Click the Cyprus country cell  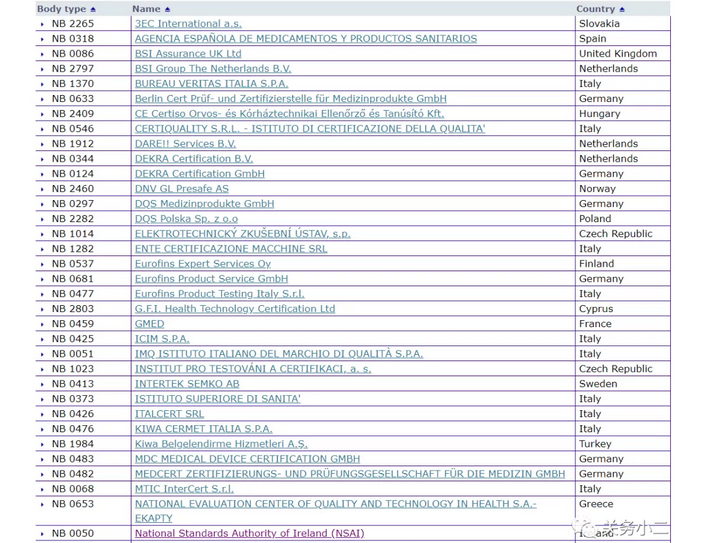(622, 309)
